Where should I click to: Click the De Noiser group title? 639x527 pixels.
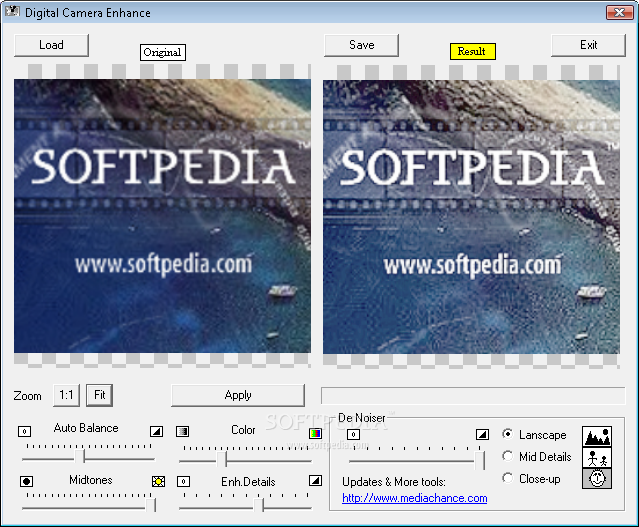click(x=361, y=418)
